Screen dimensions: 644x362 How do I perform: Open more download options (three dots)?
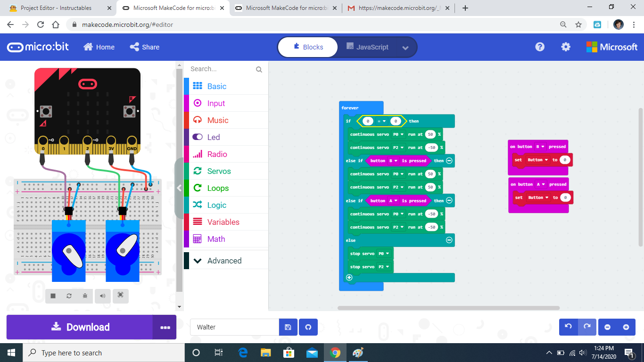(165, 327)
